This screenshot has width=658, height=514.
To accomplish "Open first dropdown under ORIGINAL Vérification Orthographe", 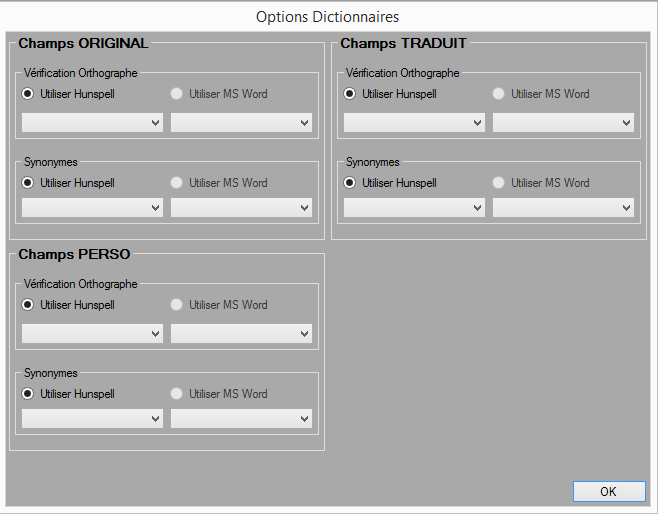I will coord(92,122).
